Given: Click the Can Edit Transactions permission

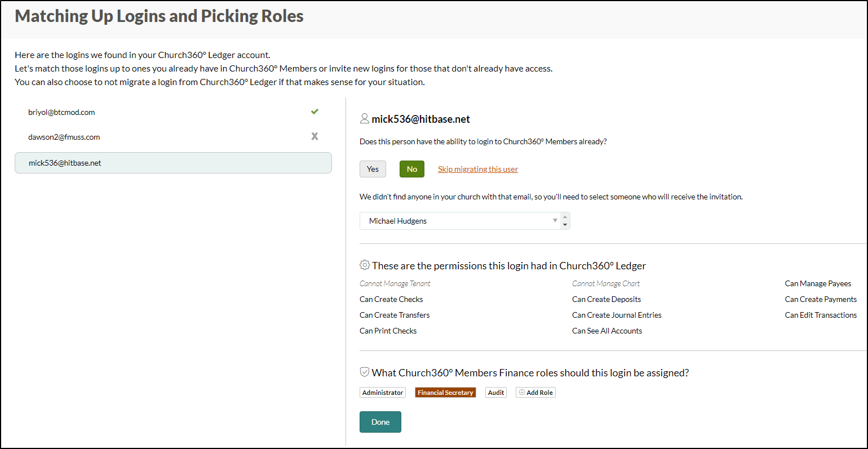Looking at the screenshot, I should coord(821,315).
